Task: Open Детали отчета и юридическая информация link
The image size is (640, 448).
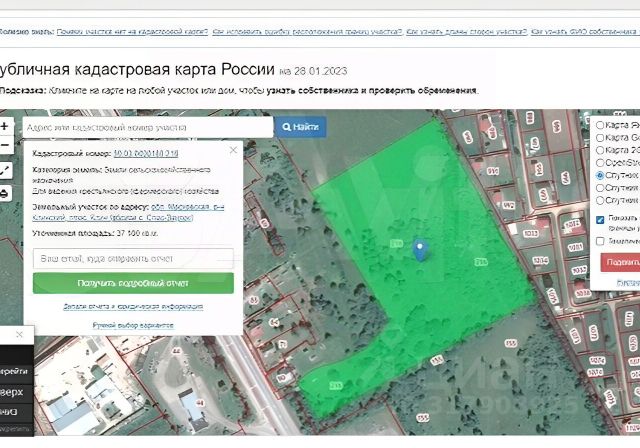Action: pos(133,306)
